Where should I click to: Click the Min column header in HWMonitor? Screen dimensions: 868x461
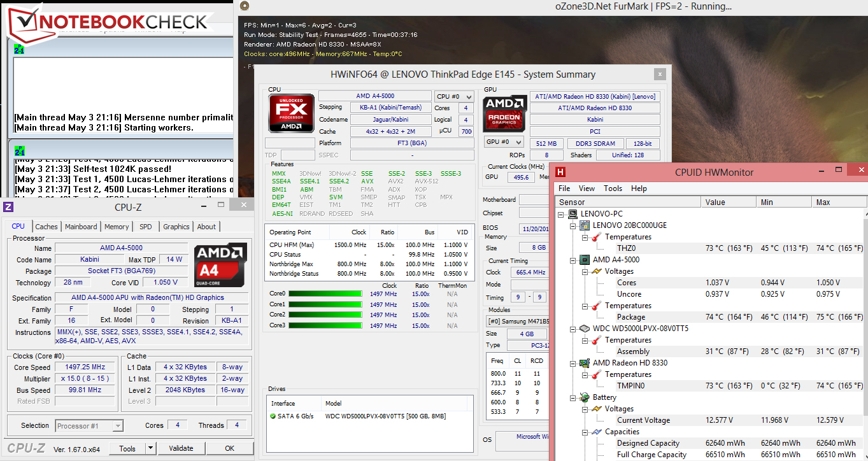coord(785,202)
